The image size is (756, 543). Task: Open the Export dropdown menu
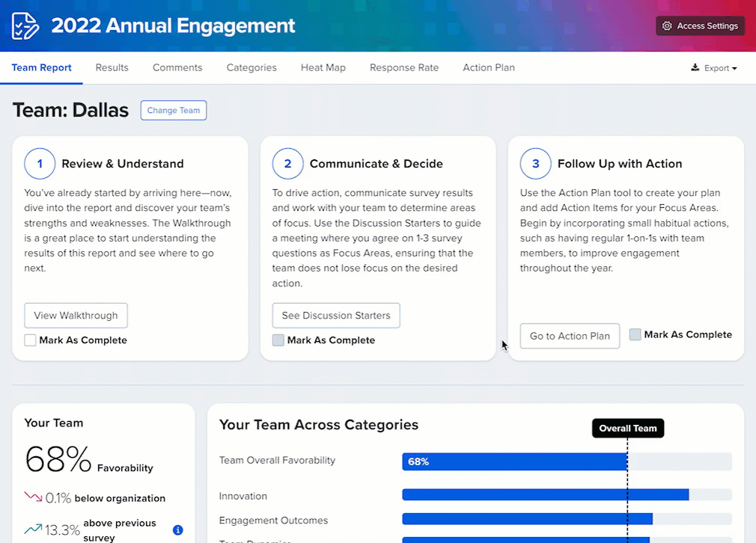(x=715, y=68)
